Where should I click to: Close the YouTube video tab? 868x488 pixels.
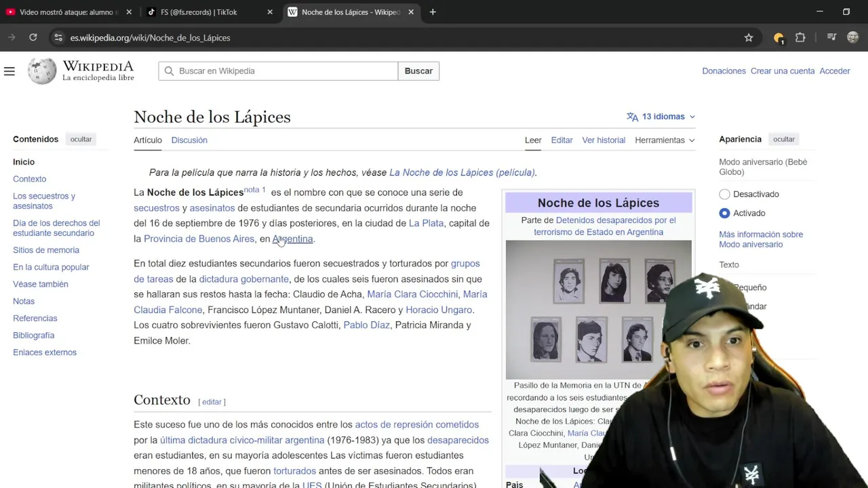point(129,12)
